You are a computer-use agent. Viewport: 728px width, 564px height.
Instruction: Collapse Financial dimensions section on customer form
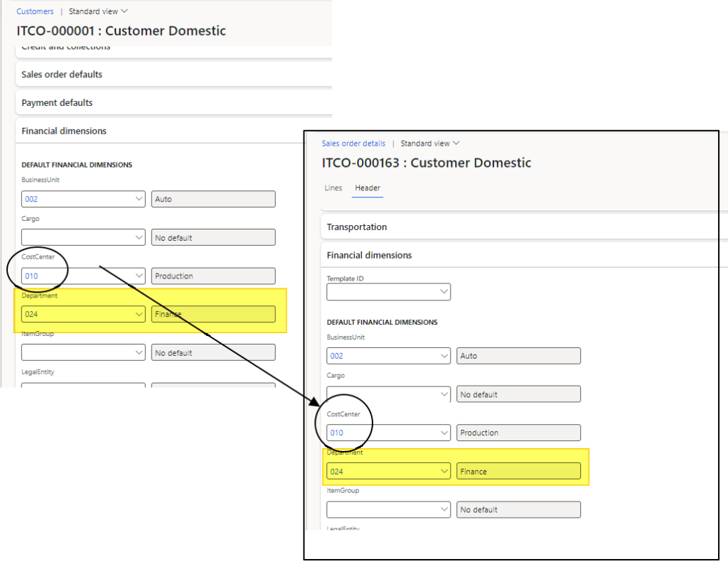(64, 131)
